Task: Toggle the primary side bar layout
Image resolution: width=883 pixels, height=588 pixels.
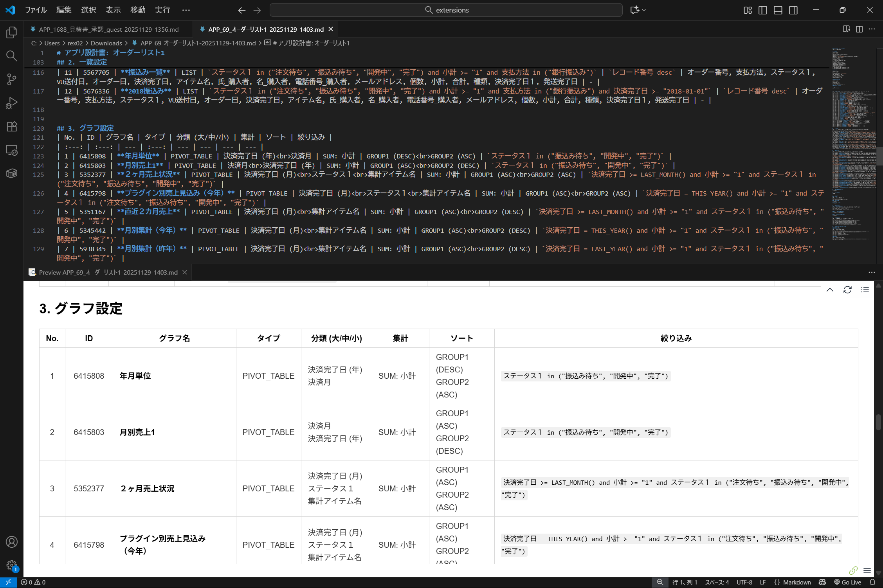Action: pyautogui.click(x=762, y=10)
